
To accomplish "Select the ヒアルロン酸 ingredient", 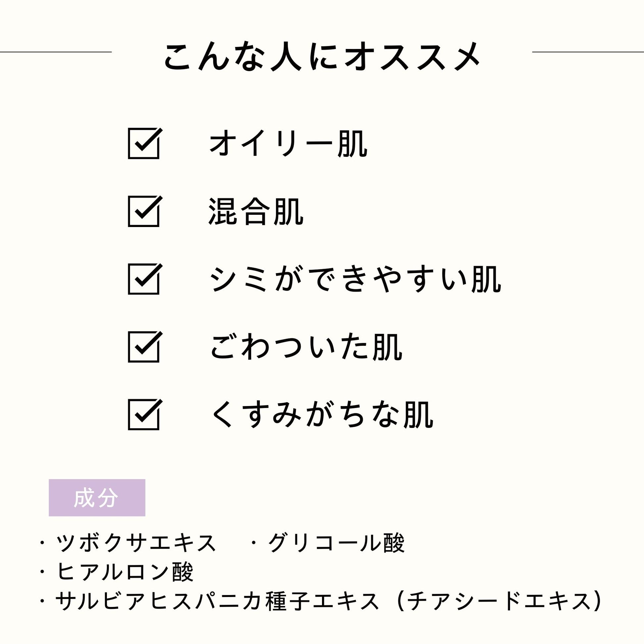I will 125,572.
